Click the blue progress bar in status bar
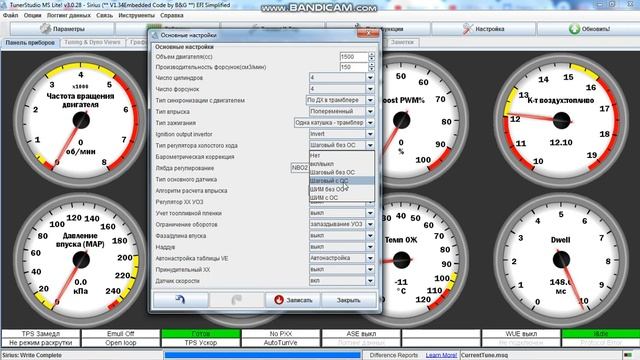Image resolution: width=640 pixels, height=360 pixels. click(263, 355)
